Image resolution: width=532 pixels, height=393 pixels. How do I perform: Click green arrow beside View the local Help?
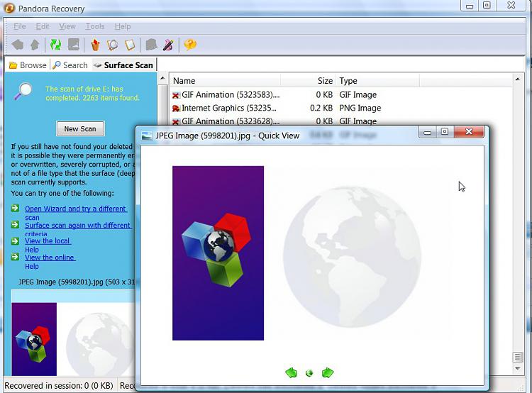tap(15, 241)
